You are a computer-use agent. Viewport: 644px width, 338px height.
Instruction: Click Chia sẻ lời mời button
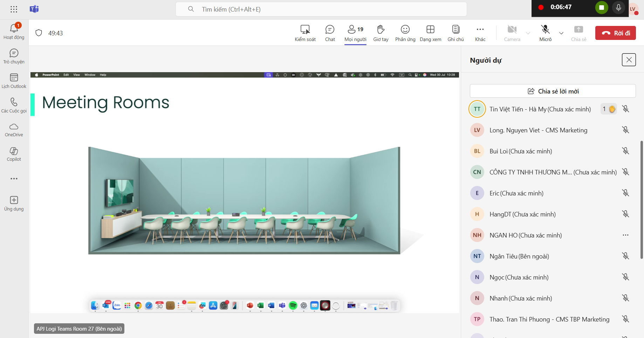tap(553, 91)
